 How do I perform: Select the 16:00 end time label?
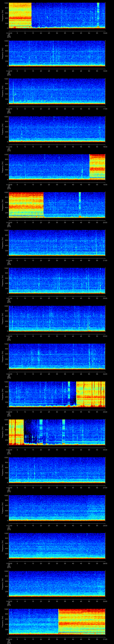(x=105, y=71)
